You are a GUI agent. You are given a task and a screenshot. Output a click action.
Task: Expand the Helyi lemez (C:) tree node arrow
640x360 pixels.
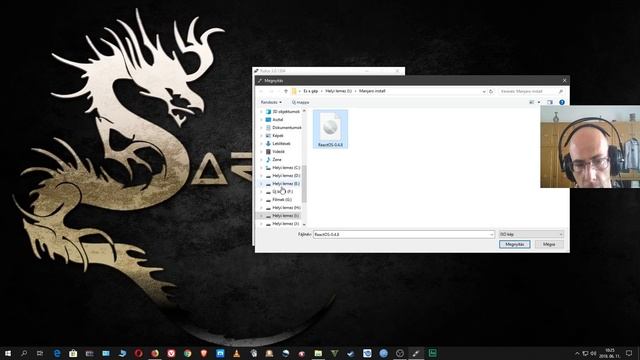click(x=262, y=168)
